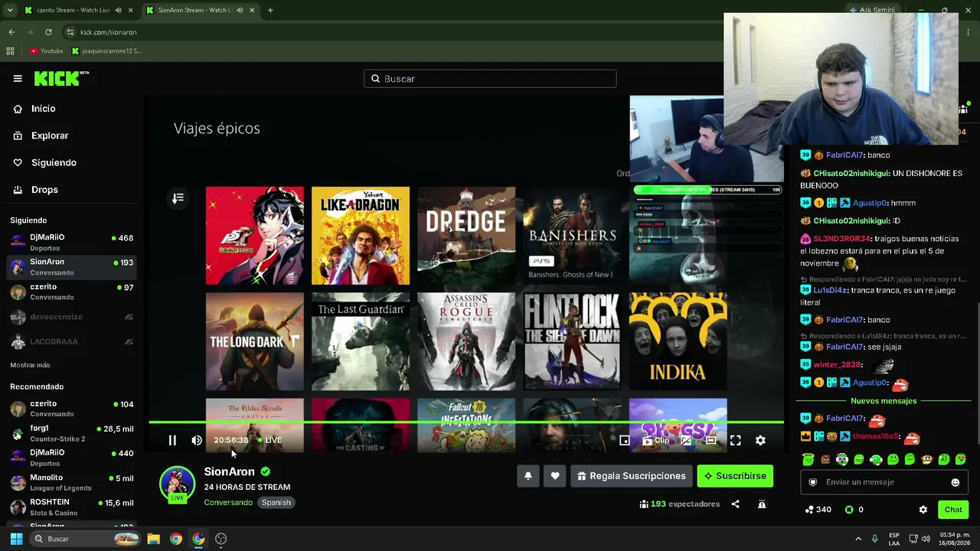Collapse the Kick sidebar hamburger menu
Image resolution: width=980 pixels, height=551 pixels.
pos(18,79)
